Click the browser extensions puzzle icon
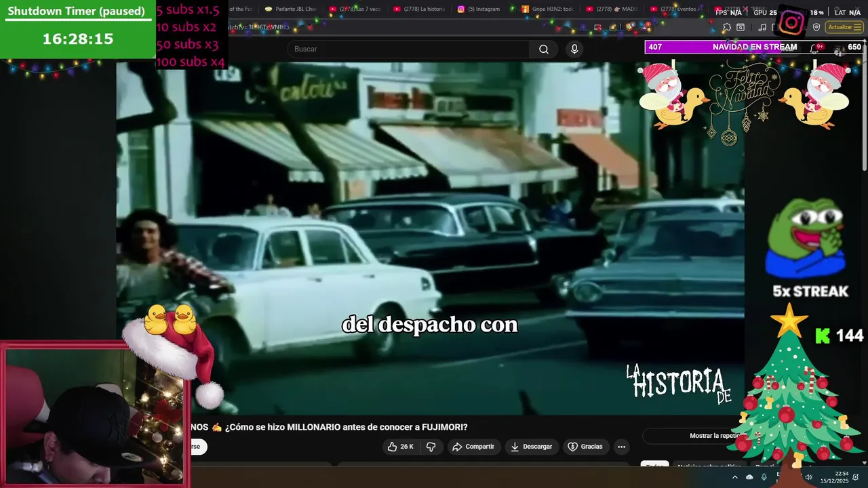Image resolution: width=868 pixels, height=488 pixels. point(726,27)
